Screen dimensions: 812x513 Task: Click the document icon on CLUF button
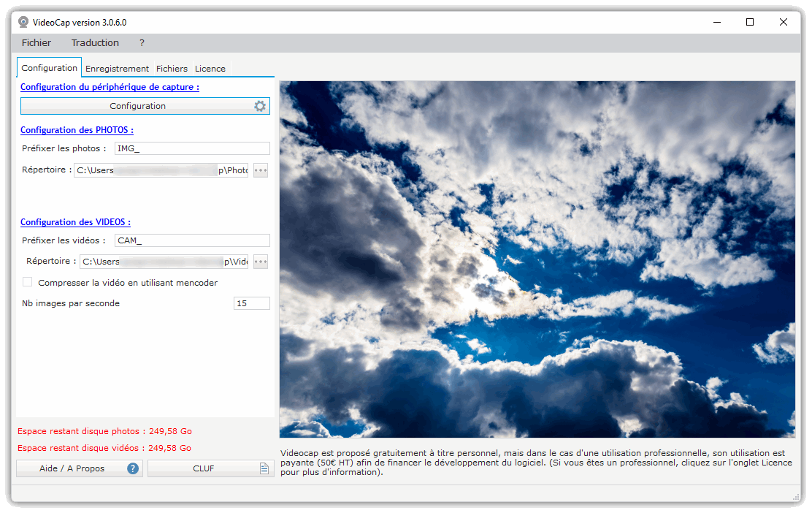[264, 468]
